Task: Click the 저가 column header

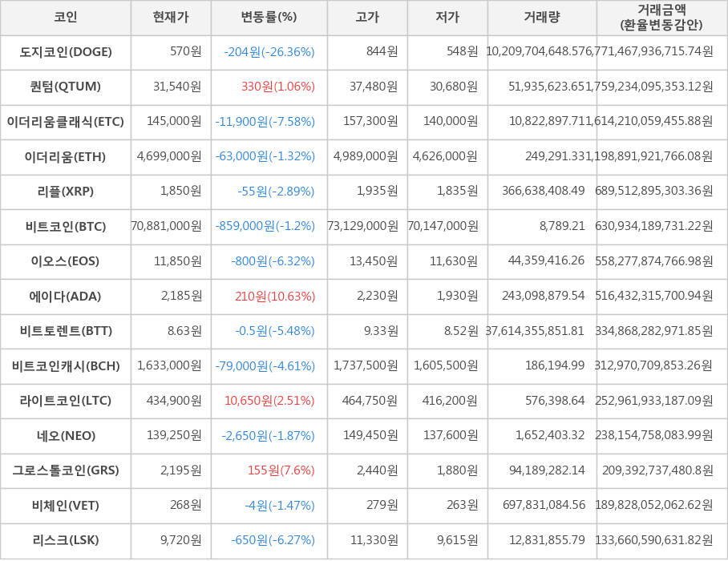Action: 447,18
